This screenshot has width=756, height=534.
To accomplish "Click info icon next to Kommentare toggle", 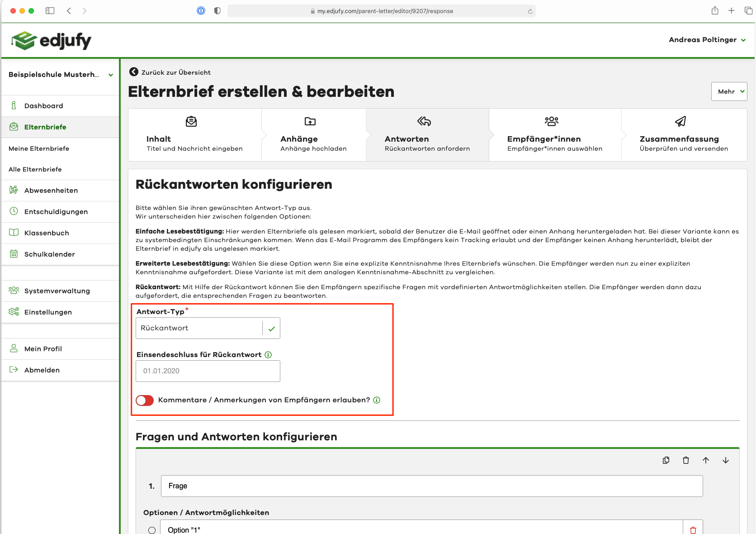I will point(377,400).
